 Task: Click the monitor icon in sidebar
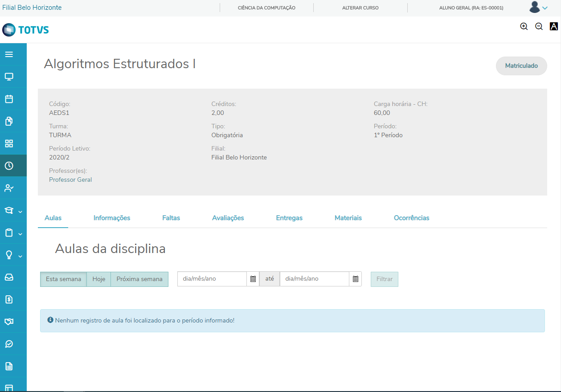pos(9,77)
